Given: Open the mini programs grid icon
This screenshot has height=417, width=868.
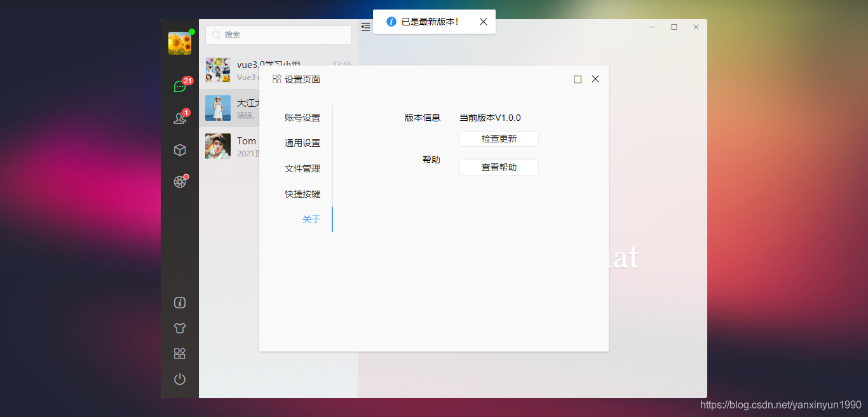Looking at the screenshot, I should tap(180, 353).
